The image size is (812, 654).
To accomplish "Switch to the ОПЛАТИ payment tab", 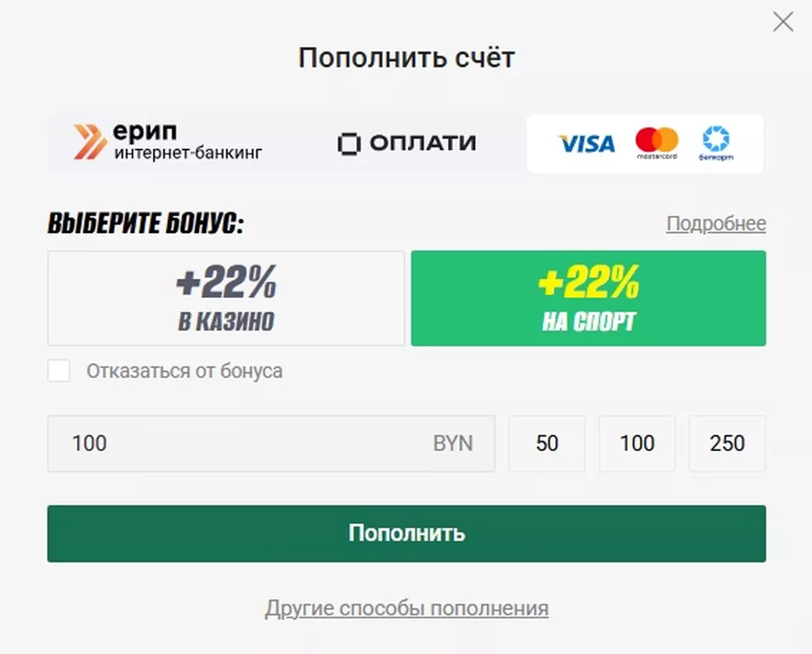I will click(x=407, y=143).
